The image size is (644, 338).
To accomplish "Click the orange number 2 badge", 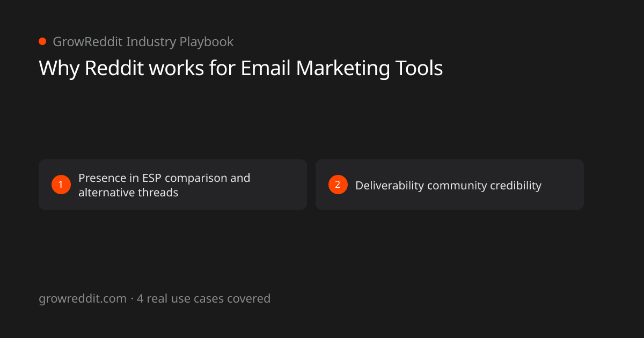I will coord(338,185).
